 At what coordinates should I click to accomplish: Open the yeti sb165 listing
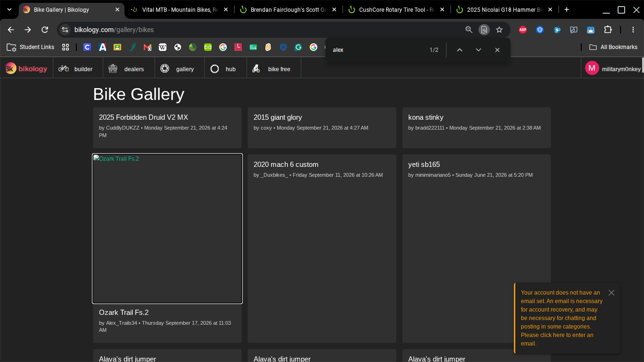424,165
